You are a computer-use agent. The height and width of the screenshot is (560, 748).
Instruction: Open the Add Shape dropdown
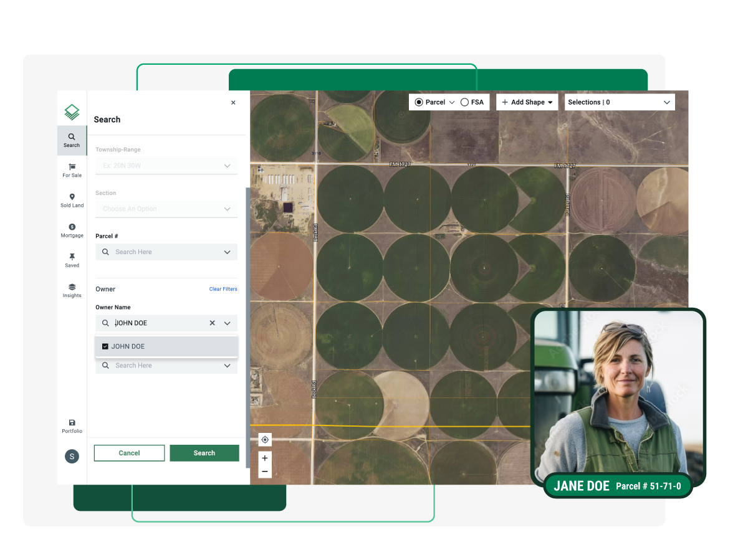527,102
